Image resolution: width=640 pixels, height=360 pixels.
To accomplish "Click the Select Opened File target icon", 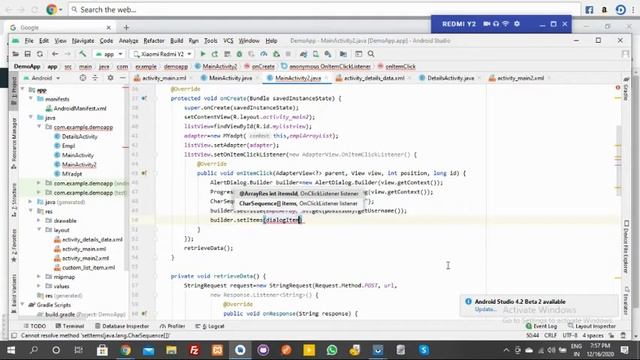I will [x=83, y=78].
